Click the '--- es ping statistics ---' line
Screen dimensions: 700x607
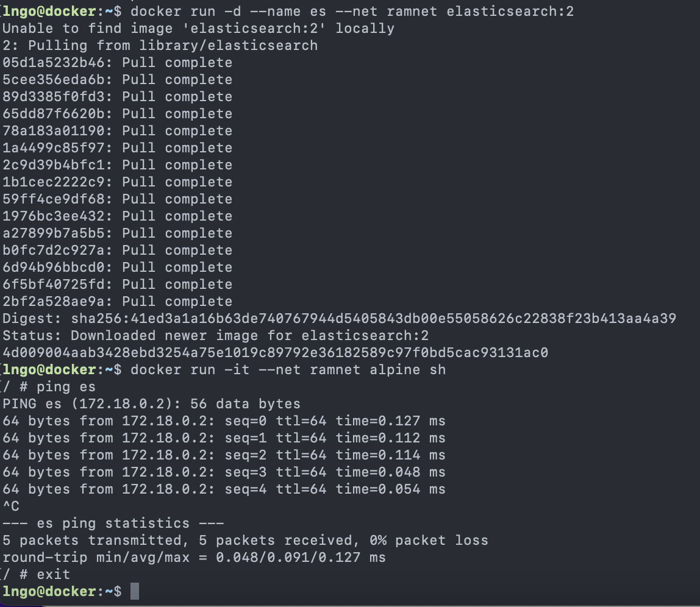[x=113, y=523]
